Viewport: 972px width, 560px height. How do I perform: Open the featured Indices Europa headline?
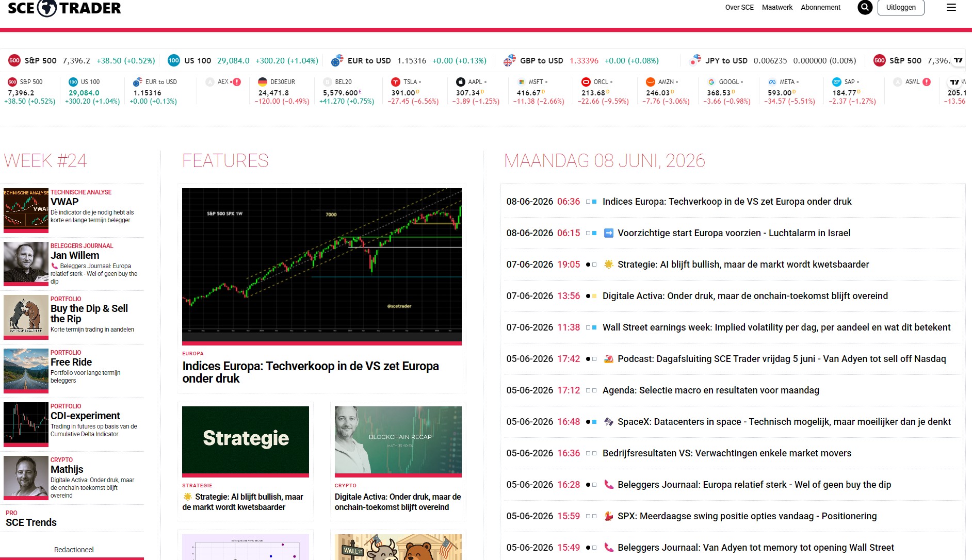[311, 372]
